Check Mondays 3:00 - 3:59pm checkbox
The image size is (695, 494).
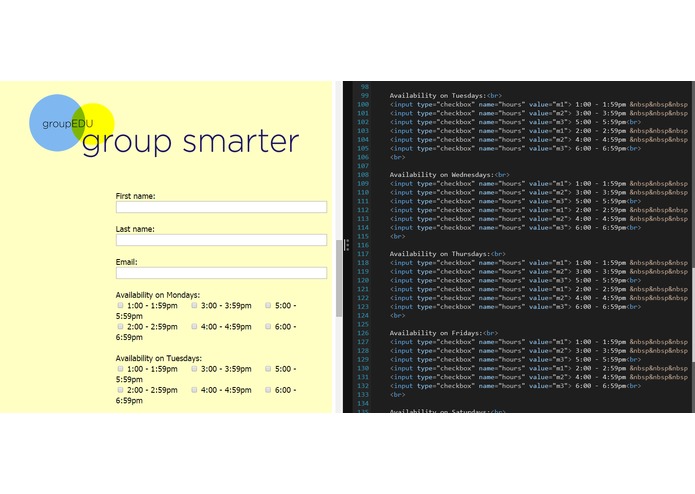(194, 305)
